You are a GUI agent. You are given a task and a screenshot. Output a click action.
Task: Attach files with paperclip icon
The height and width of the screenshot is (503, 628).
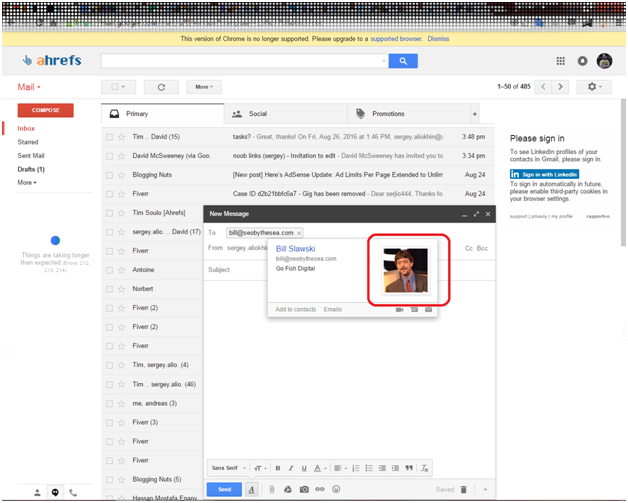272,489
